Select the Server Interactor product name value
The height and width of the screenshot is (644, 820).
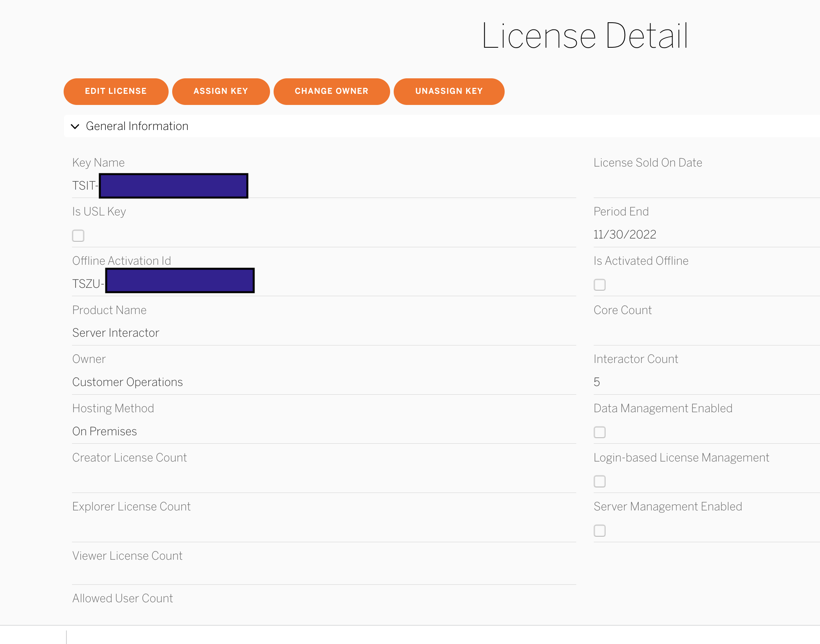(x=116, y=333)
